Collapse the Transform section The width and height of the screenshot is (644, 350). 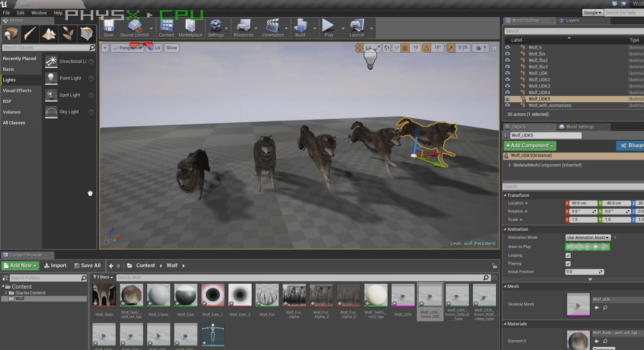(505, 195)
